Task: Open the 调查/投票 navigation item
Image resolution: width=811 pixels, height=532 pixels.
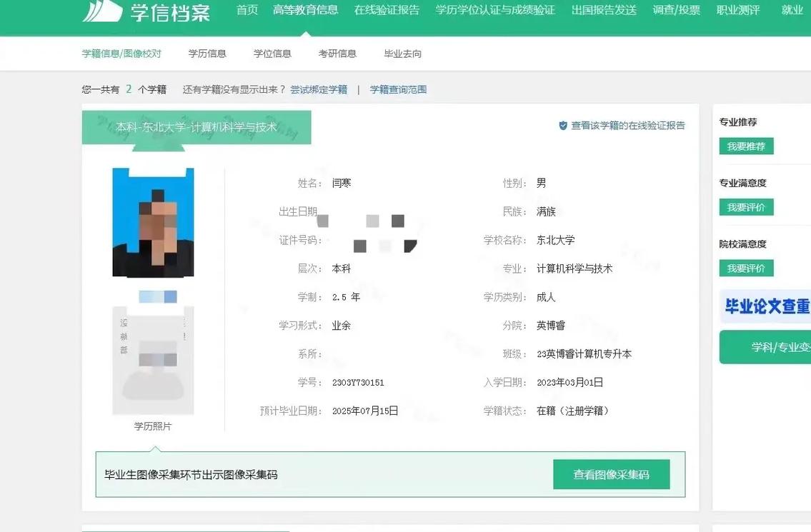Action: [676, 10]
